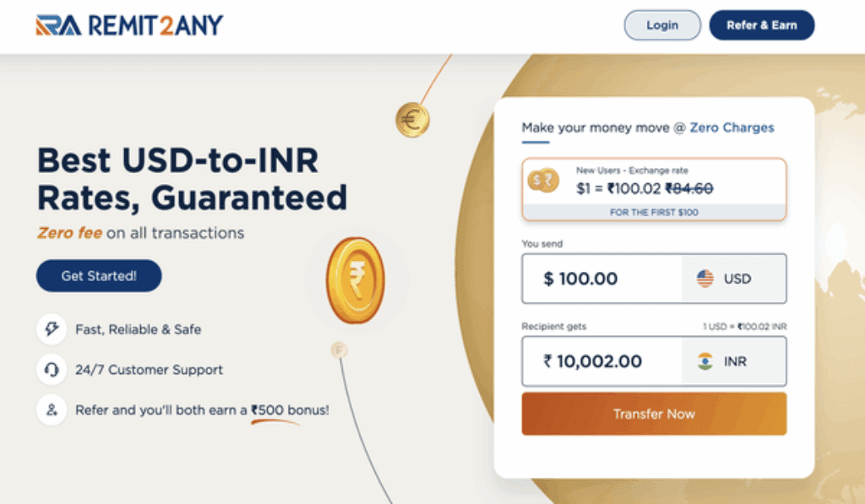Click the referral person icon
The width and height of the screenshot is (865, 504).
click(x=52, y=409)
